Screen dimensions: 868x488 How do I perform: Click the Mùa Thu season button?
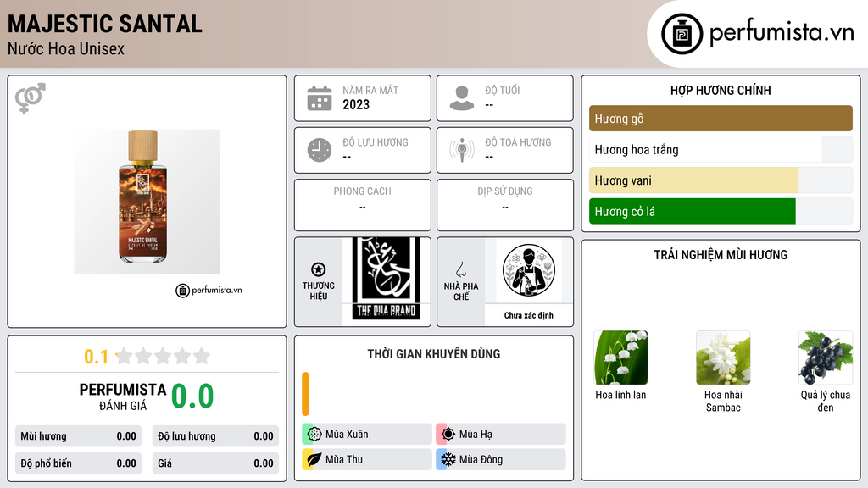(x=367, y=459)
